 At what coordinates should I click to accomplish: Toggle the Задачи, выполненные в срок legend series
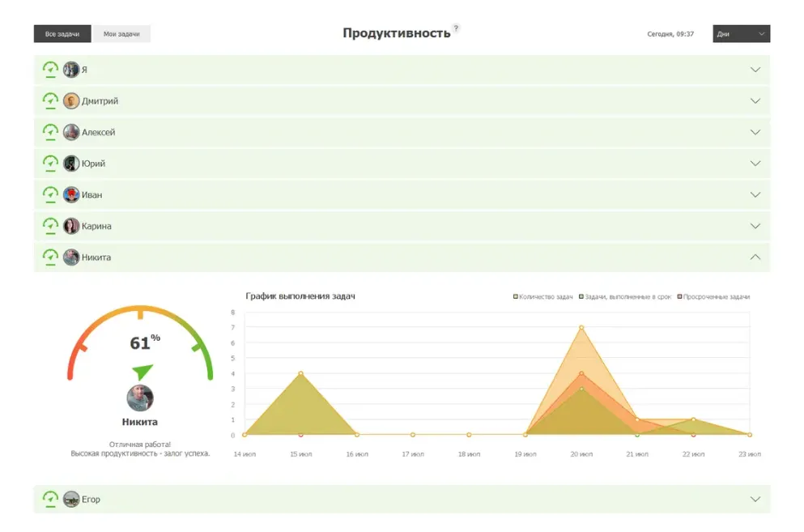tap(625, 297)
